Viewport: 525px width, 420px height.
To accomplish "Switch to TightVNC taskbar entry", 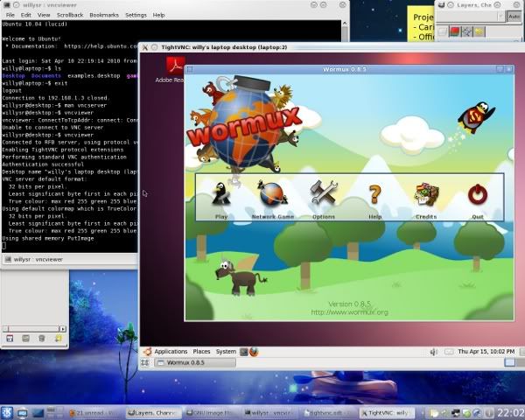I will click(387, 413).
